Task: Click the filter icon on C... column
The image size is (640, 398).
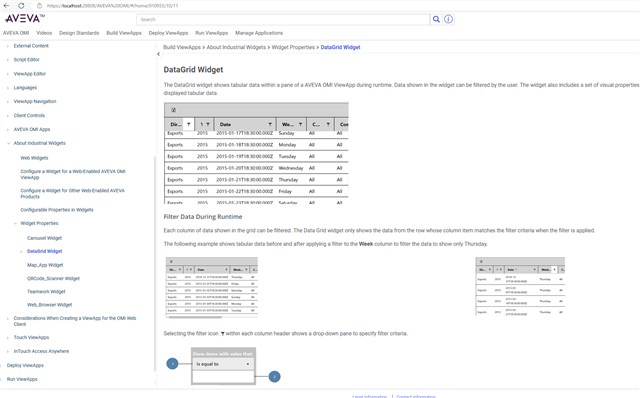Action: click(x=328, y=124)
